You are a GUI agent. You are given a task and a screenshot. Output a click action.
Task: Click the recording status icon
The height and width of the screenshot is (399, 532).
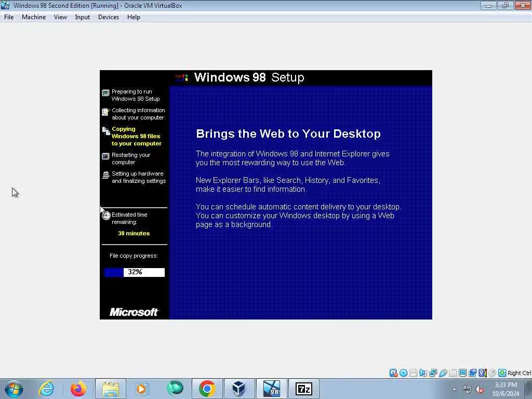[472, 373]
